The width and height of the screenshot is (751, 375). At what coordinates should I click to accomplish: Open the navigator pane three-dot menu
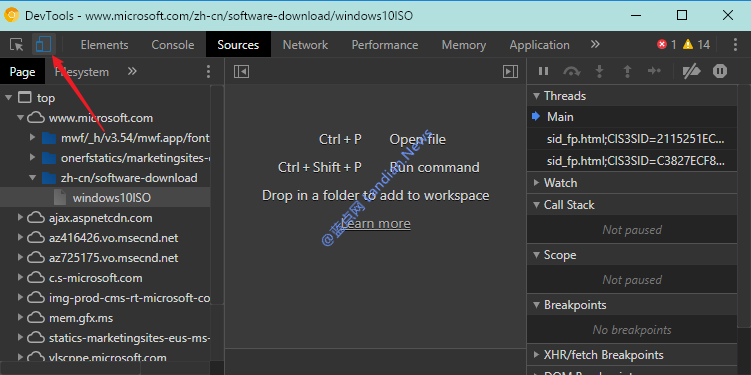pos(208,72)
